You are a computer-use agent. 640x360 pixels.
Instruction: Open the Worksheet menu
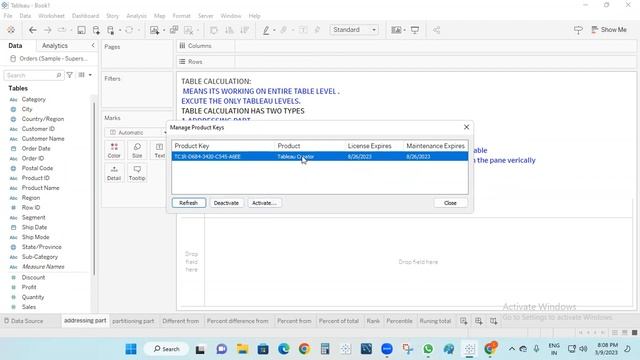click(x=51, y=16)
